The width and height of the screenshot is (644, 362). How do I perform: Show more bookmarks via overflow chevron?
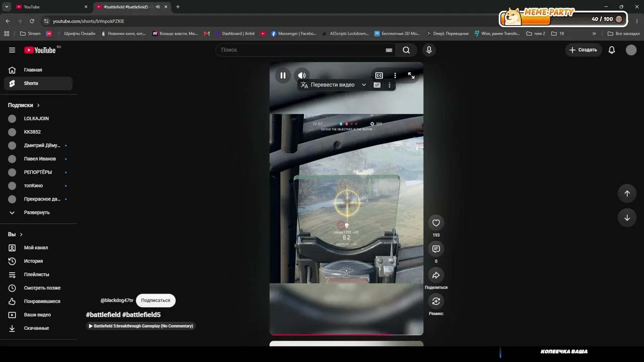(594, 34)
